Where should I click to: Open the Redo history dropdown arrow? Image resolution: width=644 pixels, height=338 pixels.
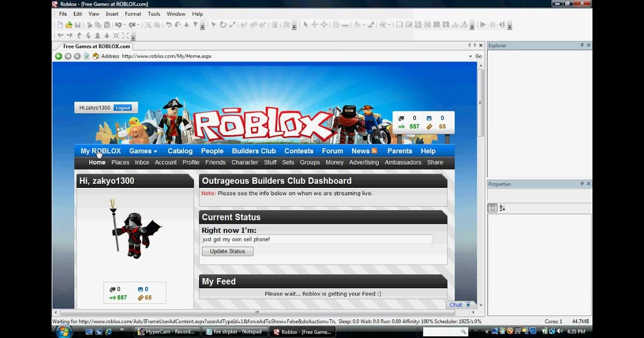[x=138, y=25]
